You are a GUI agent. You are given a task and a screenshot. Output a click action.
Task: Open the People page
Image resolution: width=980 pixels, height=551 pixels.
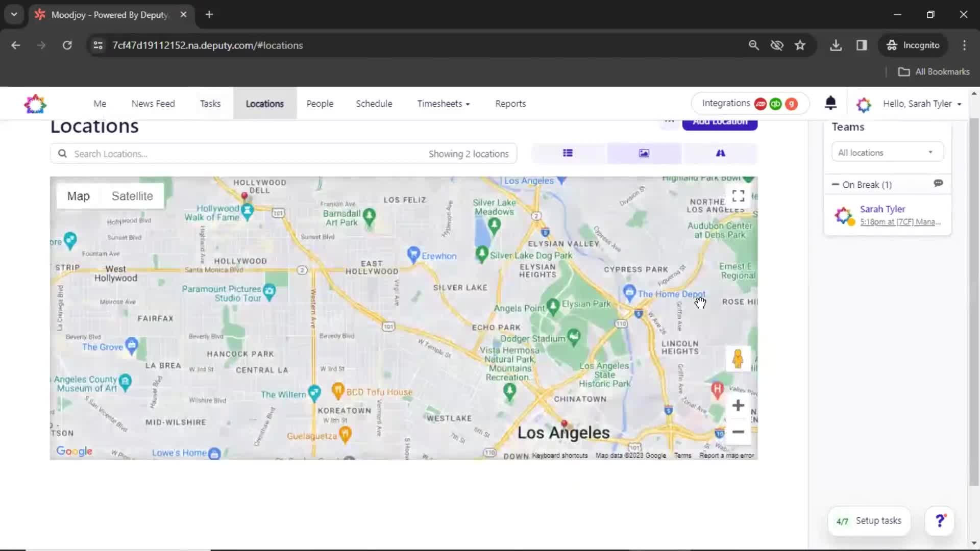tap(320, 104)
